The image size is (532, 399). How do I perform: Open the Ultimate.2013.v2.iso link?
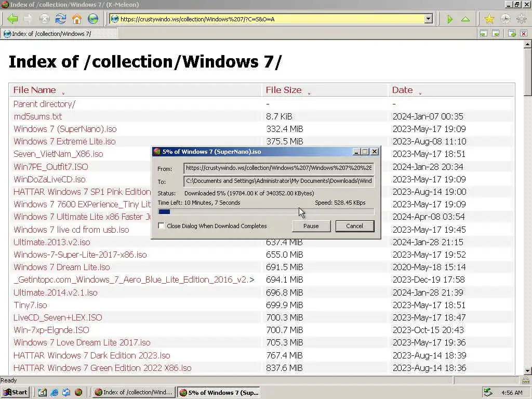click(x=52, y=242)
